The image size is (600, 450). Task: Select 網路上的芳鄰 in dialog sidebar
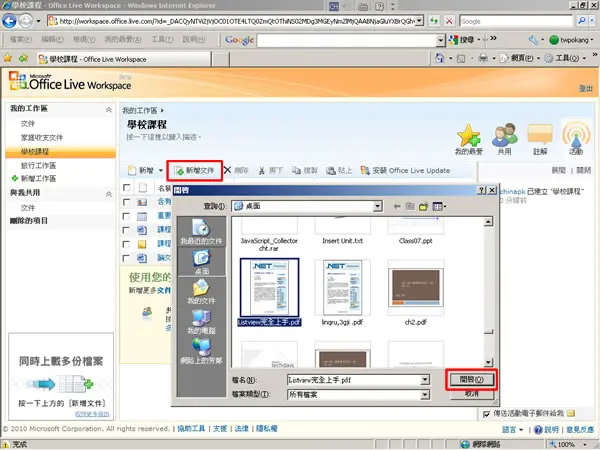(201, 351)
